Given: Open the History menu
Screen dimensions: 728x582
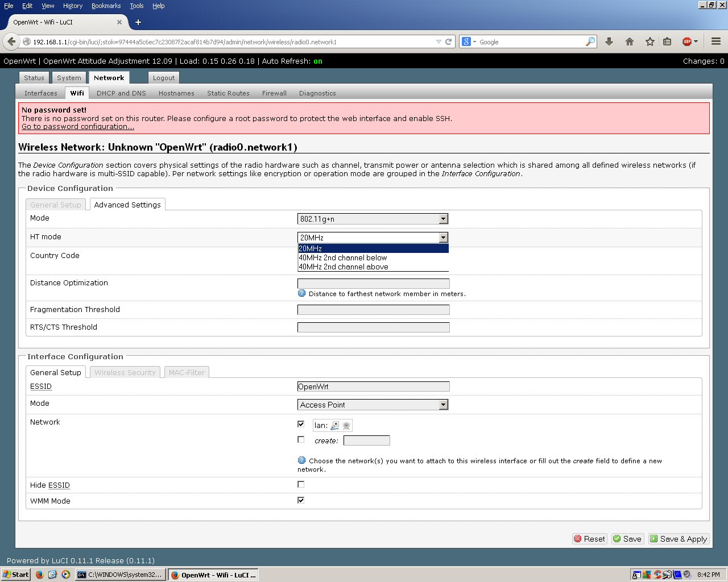Looking at the screenshot, I should (x=73, y=6).
